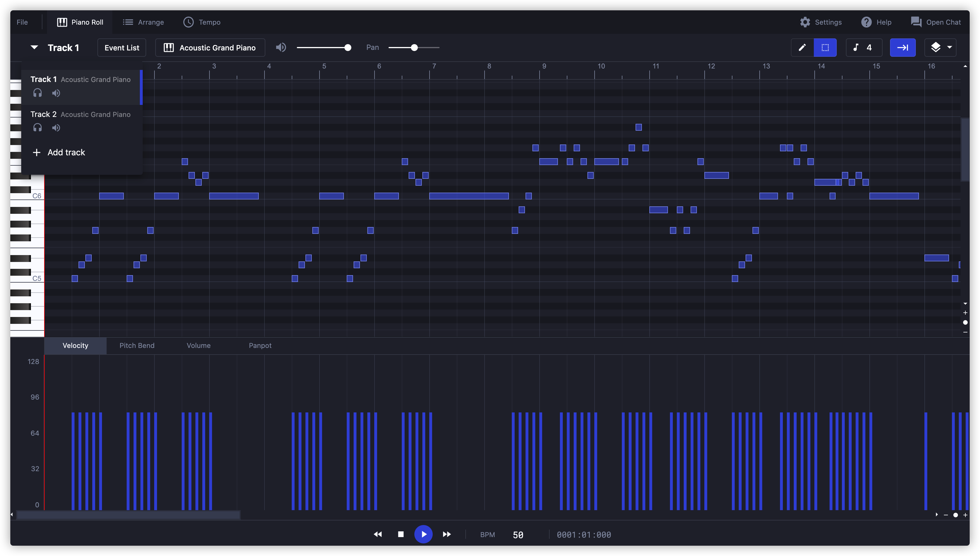Image resolution: width=980 pixels, height=556 pixels.
Task: Activate the rectangle selection tool
Action: (825, 47)
